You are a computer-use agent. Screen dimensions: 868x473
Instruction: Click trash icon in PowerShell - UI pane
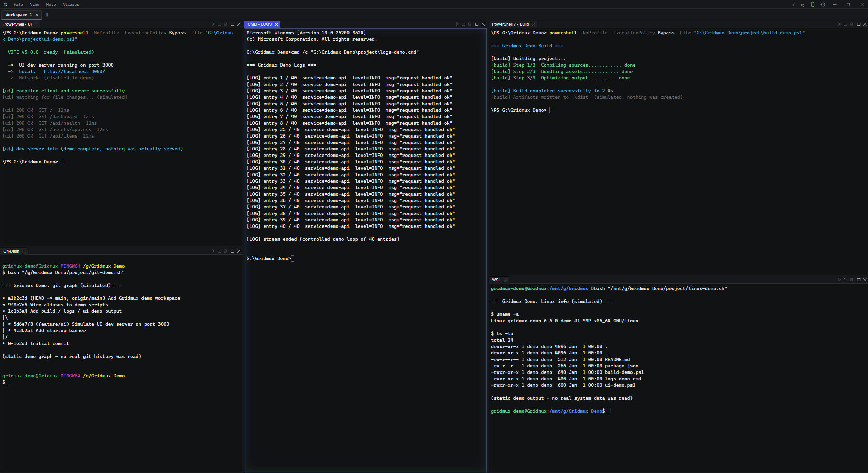click(x=225, y=24)
